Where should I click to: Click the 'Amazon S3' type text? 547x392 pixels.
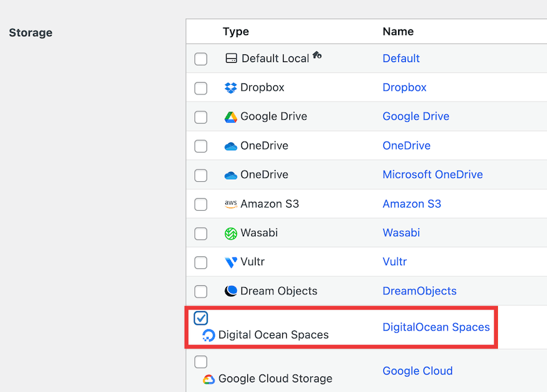tap(270, 204)
